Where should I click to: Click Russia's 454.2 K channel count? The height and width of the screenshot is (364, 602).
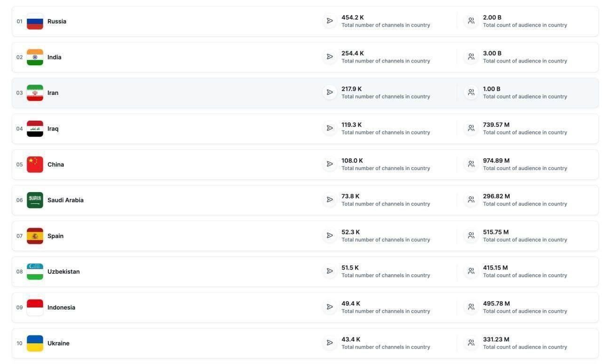353,17
